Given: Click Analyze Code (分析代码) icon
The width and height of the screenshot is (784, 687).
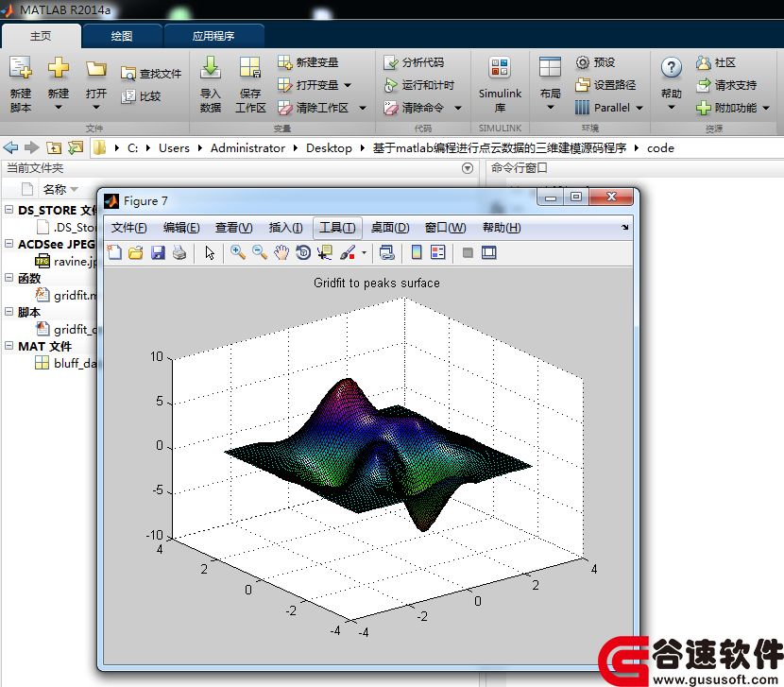Looking at the screenshot, I should pos(390,62).
